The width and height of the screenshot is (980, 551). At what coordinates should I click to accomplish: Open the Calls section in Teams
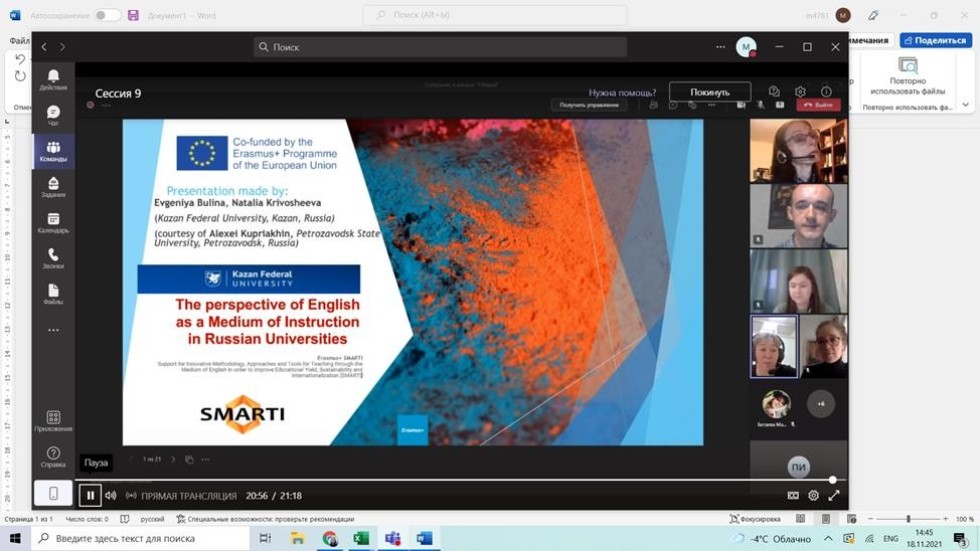click(x=53, y=258)
